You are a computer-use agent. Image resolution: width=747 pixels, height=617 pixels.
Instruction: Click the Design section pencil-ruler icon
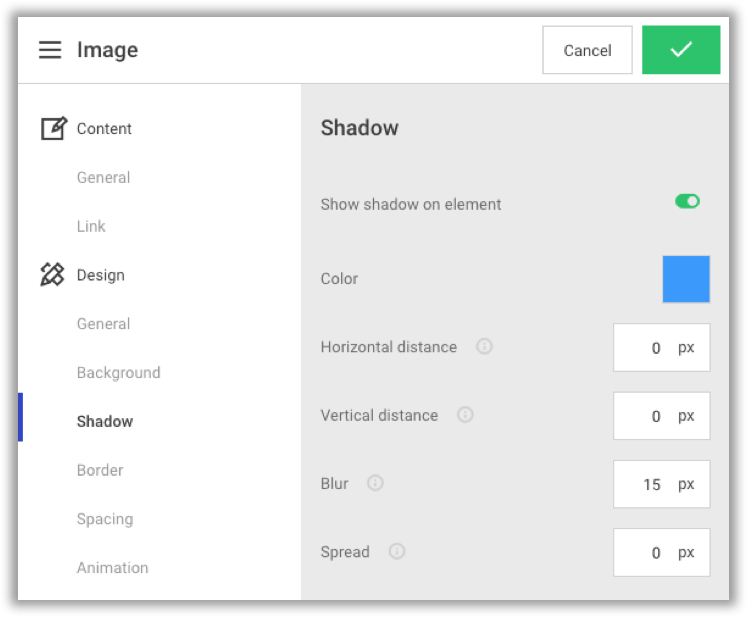tap(52, 274)
